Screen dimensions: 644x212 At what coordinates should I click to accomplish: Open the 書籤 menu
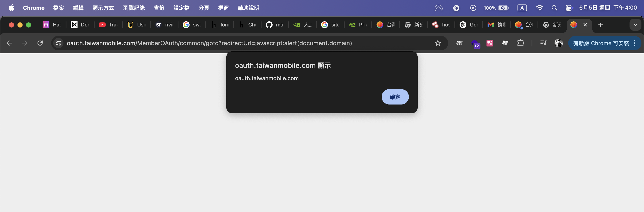click(x=159, y=8)
